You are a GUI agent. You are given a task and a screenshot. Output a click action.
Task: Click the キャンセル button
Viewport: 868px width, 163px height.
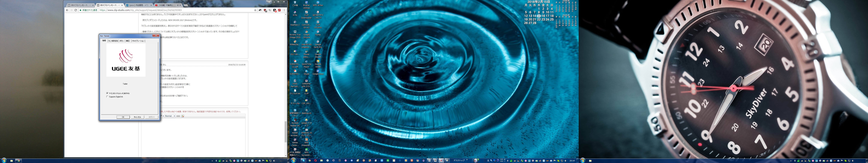137,117
